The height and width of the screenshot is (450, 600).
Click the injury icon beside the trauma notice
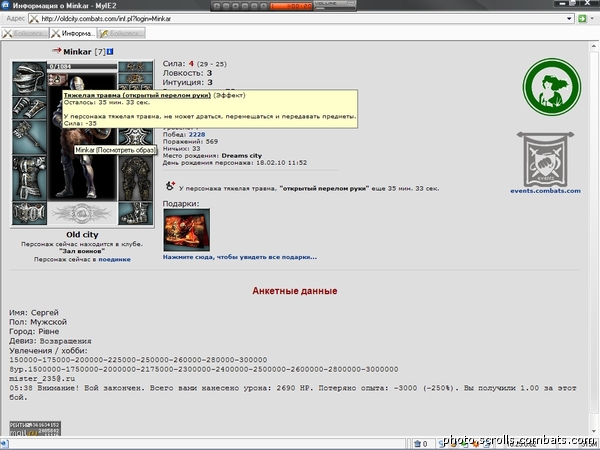pos(170,186)
